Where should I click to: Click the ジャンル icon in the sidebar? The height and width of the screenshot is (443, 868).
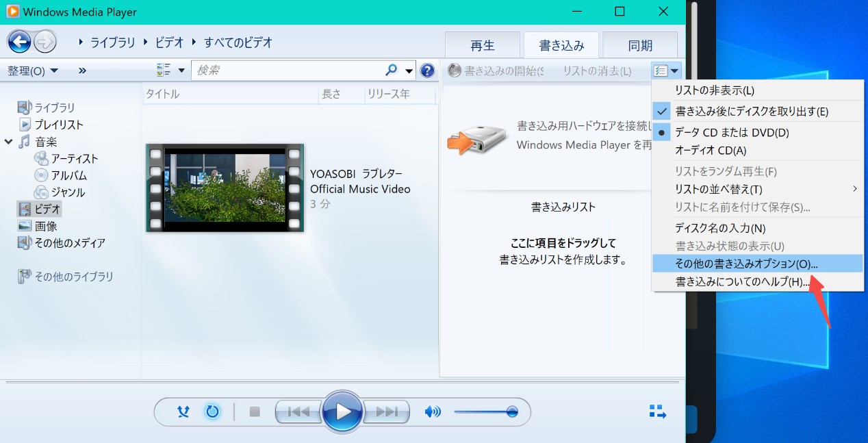tap(41, 192)
